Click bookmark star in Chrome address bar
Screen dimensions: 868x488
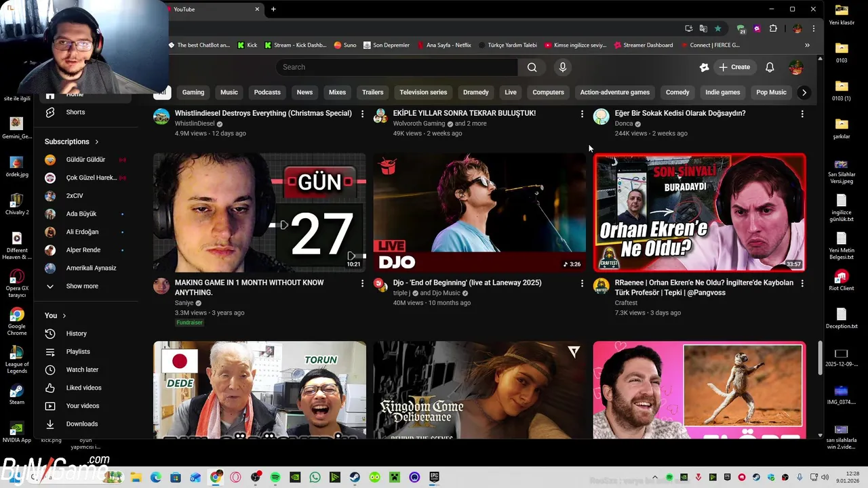point(717,28)
